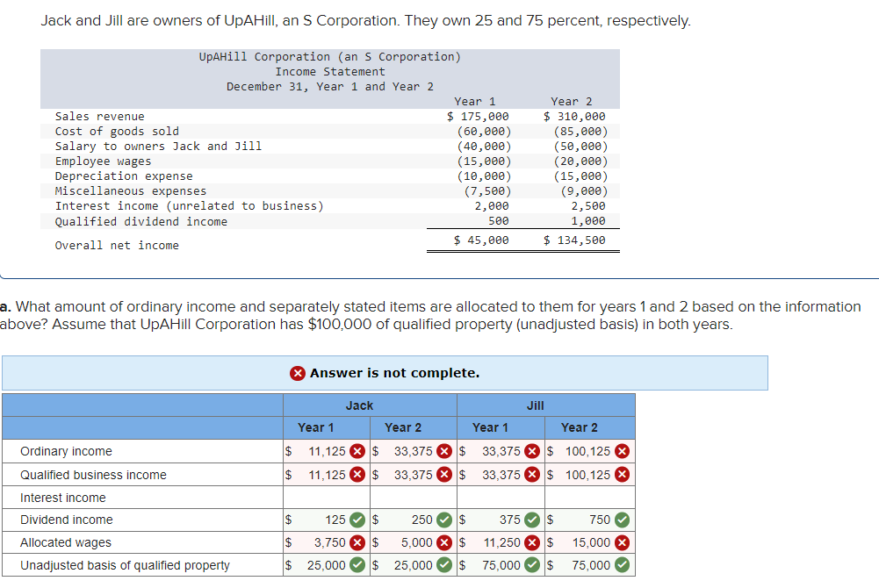The height and width of the screenshot is (588, 879).
Task: Click red X by Jill Year 2 qualified business income
Action: coord(622,475)
